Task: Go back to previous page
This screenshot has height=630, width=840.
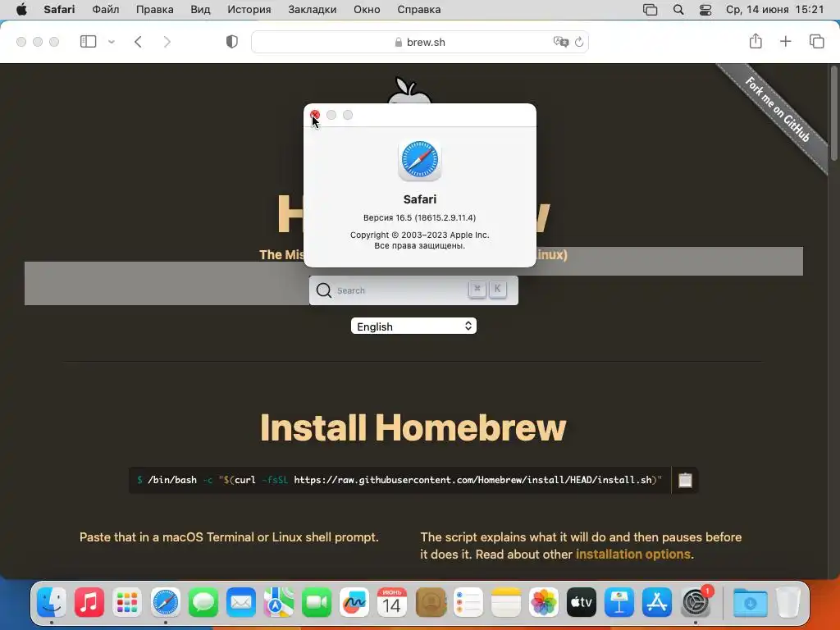Action: [138, 42]
